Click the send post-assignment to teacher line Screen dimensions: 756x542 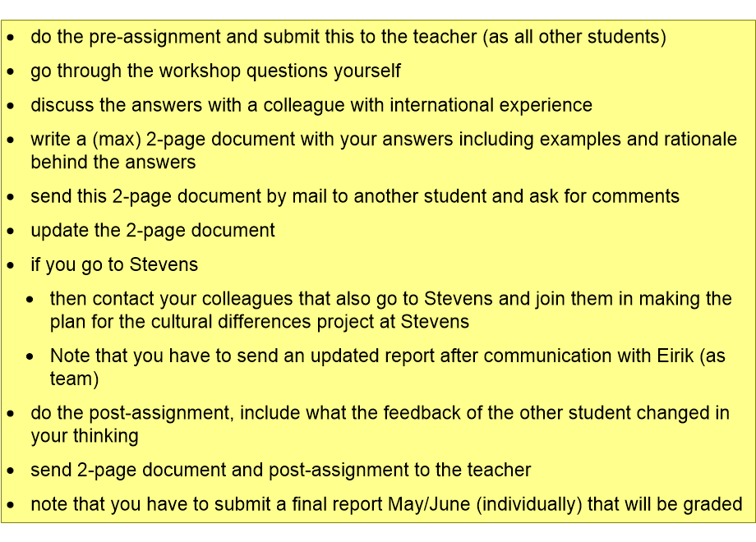tap(280, 471)
